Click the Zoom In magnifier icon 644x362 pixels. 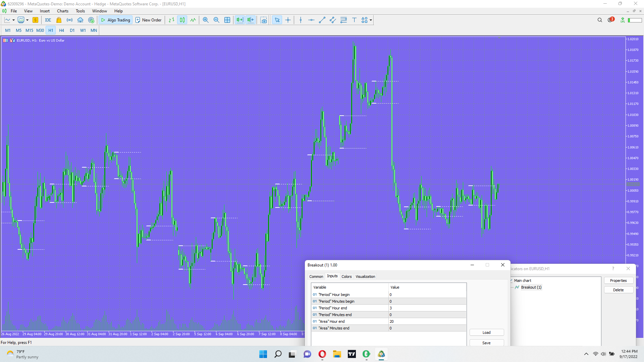[206, 20]
